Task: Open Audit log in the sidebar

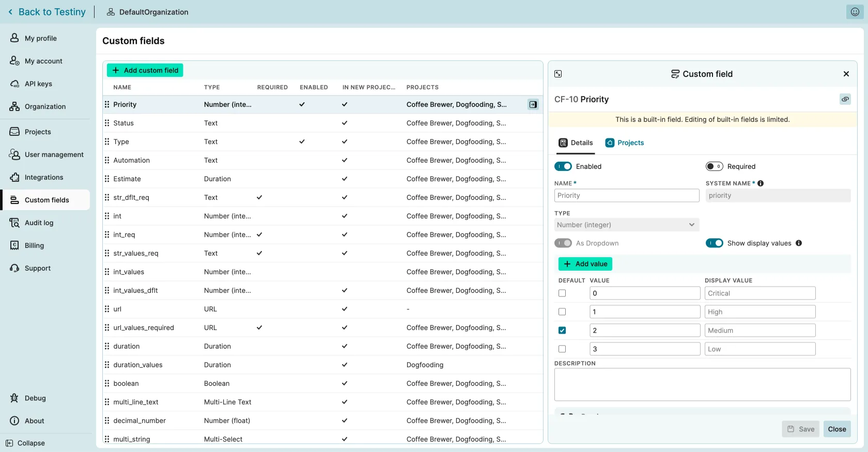Action: 39,223
